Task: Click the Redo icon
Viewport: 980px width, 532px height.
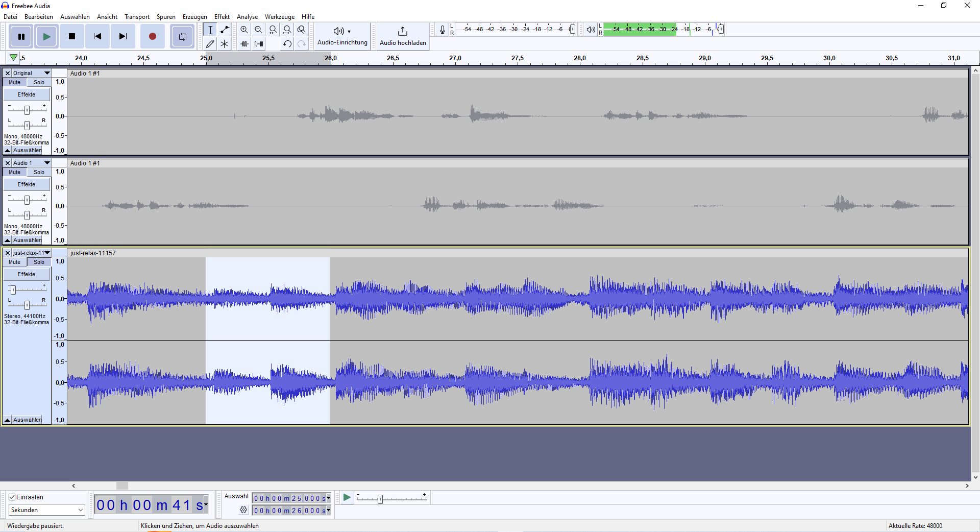Action: pyautogui.click(x=302, y=44)
